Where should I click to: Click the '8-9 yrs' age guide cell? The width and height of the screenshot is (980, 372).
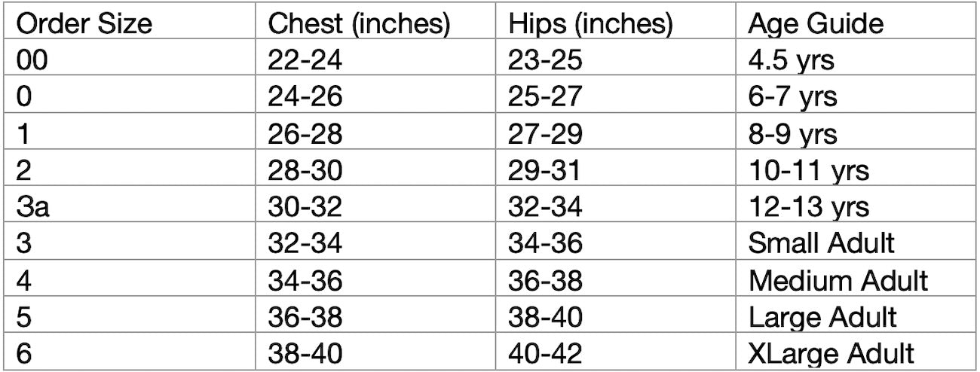[x=792, y=133]
